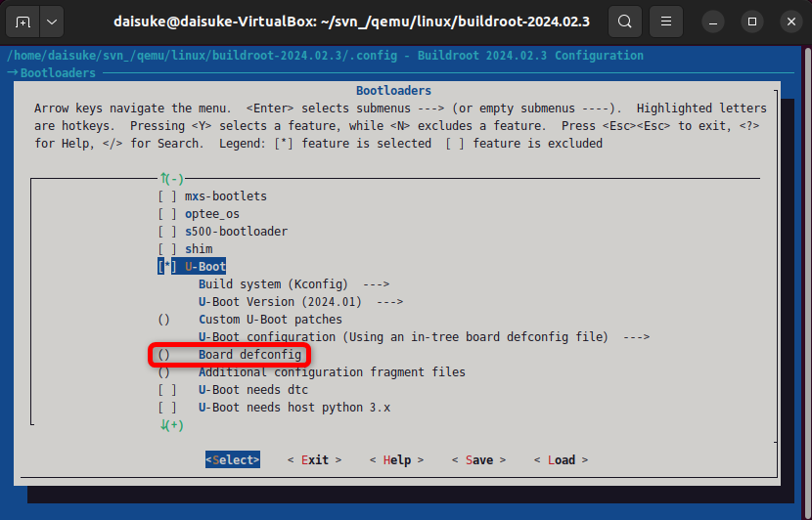Click the Bootloaders dialog title

coord(393,91)
